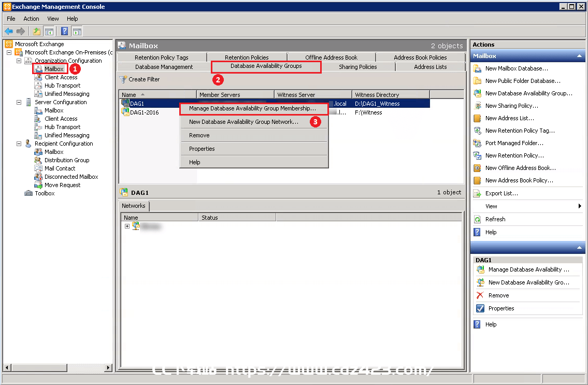Click the tree horizontal scrollbar thumb
Viewport: 588px width, 385px height.
(x=39, y=368)
